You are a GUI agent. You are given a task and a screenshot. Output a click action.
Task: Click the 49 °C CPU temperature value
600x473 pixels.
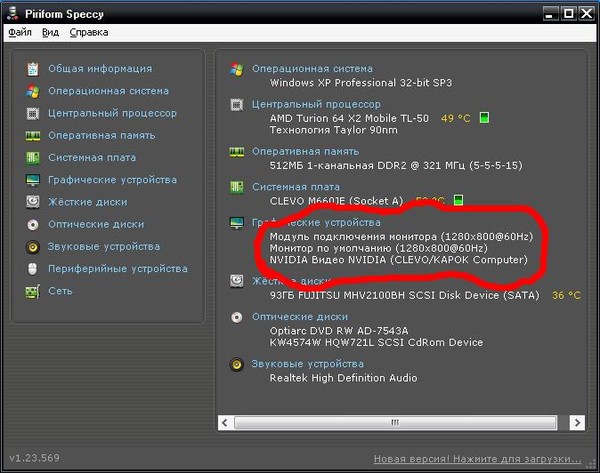tap(456, 118)
